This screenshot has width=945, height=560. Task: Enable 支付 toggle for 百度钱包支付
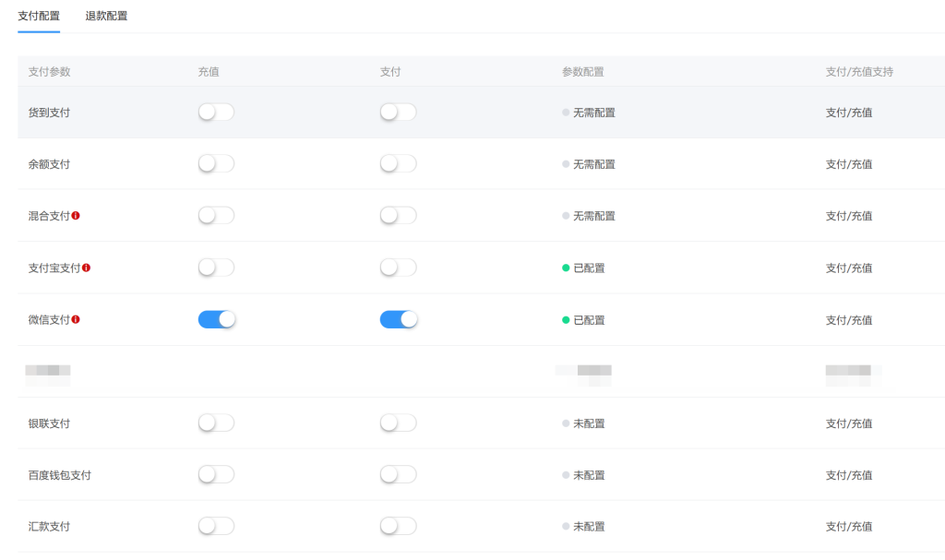pos(398,474)
